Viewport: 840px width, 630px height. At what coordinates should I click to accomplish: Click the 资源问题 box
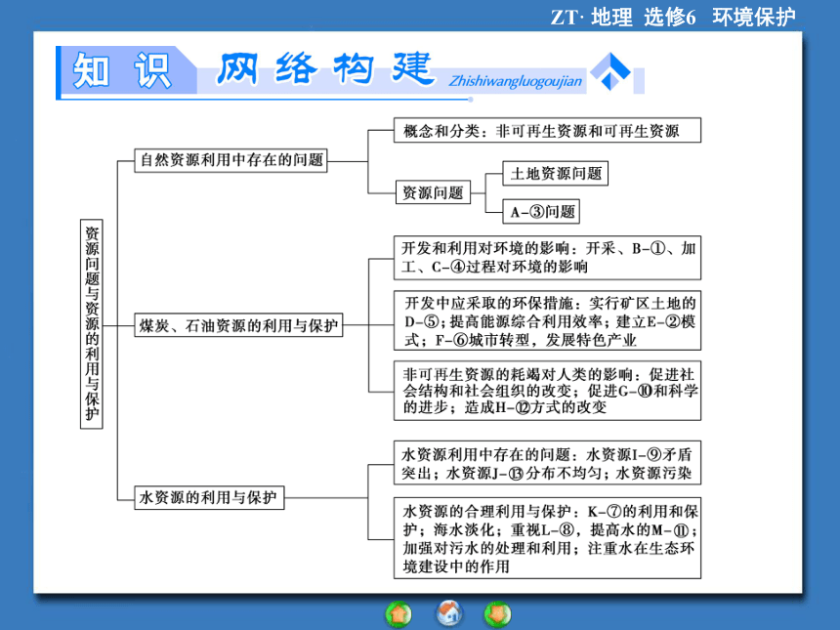(x=433, y=192)
